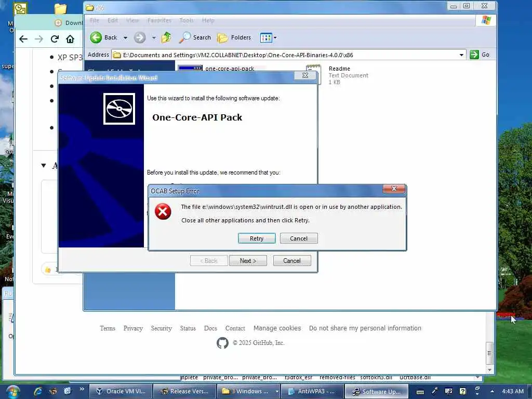532x399 pixels.
Task: Click the Search magnifier toolbar button
Action: pyautogui.click(x=195, y=37)
